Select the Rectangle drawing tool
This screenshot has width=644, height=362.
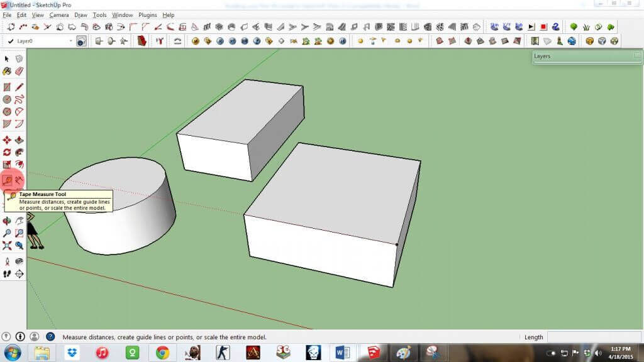7,87
